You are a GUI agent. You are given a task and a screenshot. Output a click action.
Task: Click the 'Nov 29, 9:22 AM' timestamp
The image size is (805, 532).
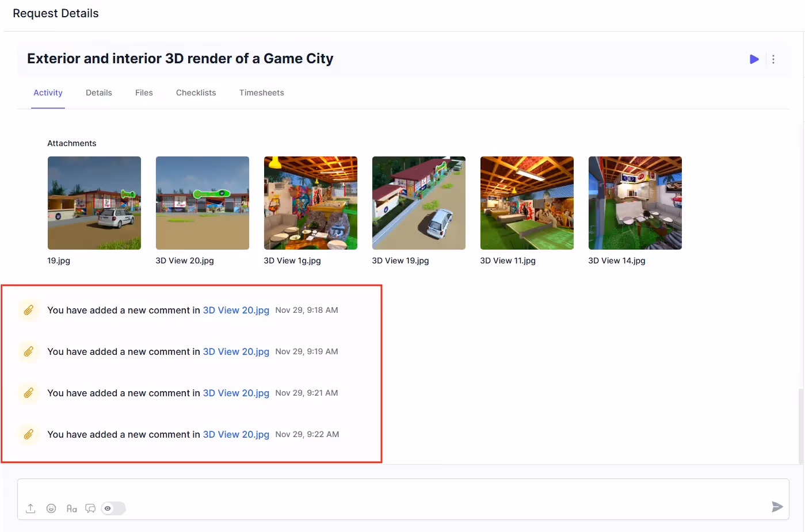pos(307,434)
